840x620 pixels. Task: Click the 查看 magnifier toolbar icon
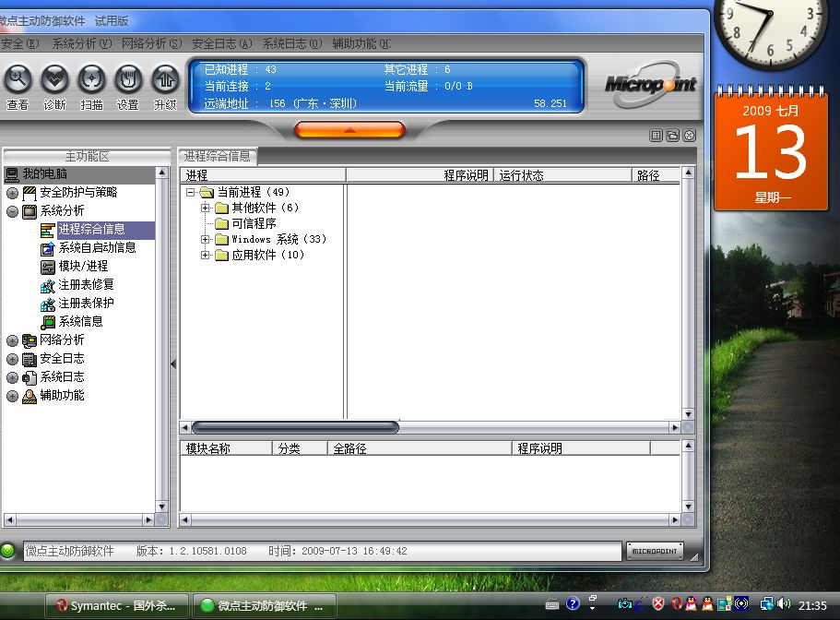18,79
